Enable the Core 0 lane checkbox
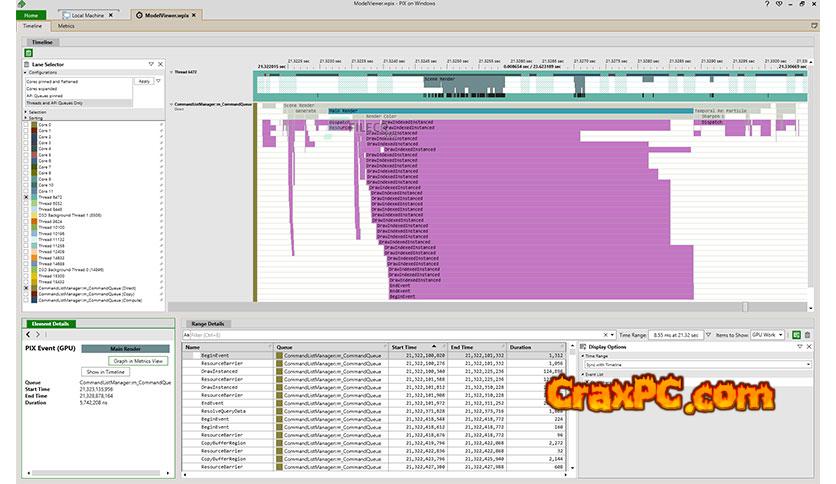Screen dimensions: 836x484 click(x=26, y=125)
